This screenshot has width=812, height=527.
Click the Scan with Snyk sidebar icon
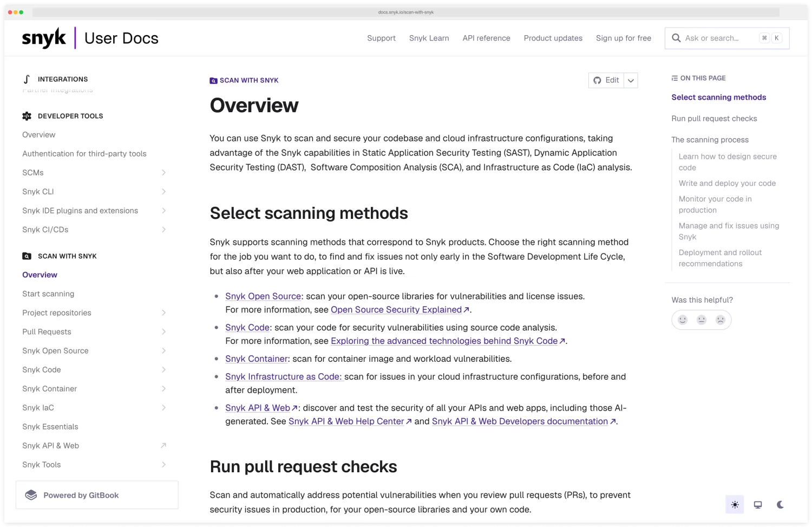pyautogui.click(x=27, y=256)
